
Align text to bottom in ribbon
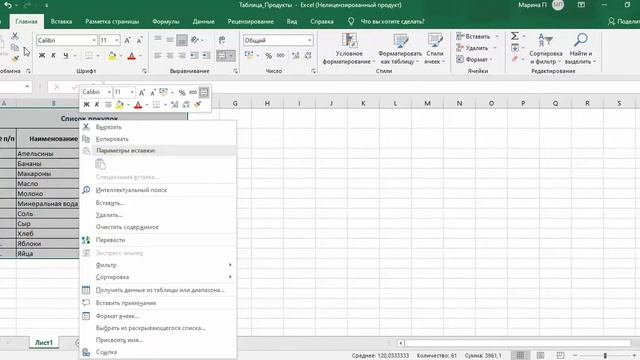[x=182, y=40]
